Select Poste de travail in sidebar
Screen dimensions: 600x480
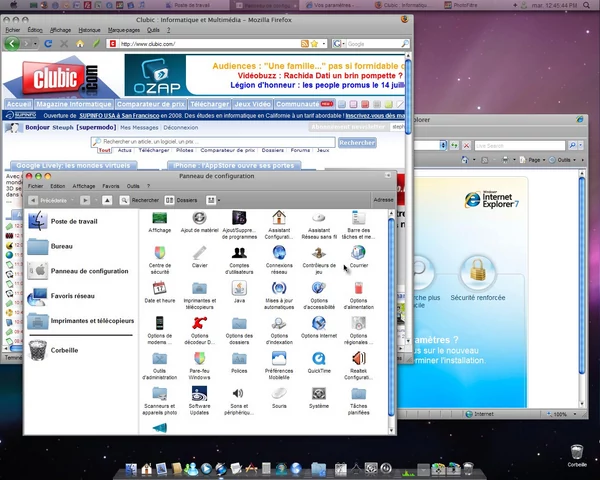click(63, 221)
